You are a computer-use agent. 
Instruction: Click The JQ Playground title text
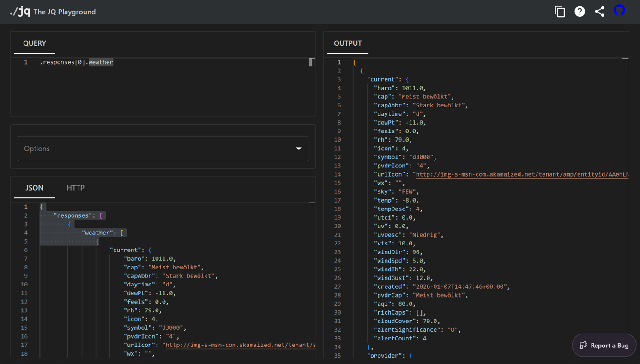pyautogui.click(x=65, y=12)
